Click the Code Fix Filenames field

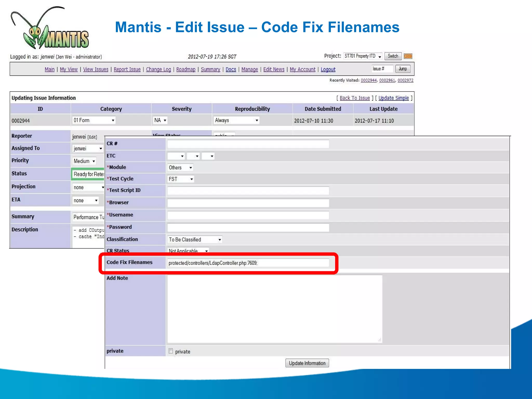pos(248,263)
